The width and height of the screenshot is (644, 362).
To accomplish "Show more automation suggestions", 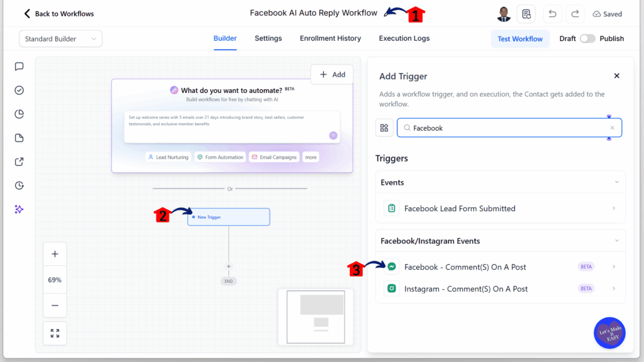I will click(x=311, y=157).
